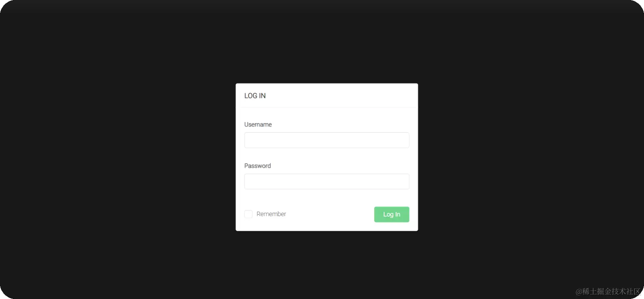
Task: Click white space between Password box and Remember row
Action: 326,198
